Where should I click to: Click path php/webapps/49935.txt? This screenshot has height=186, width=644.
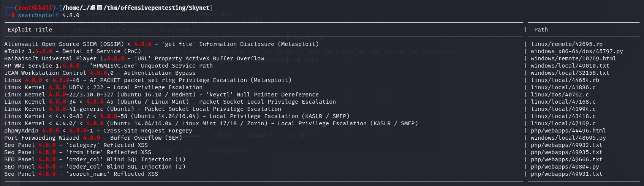coord(567,152)
